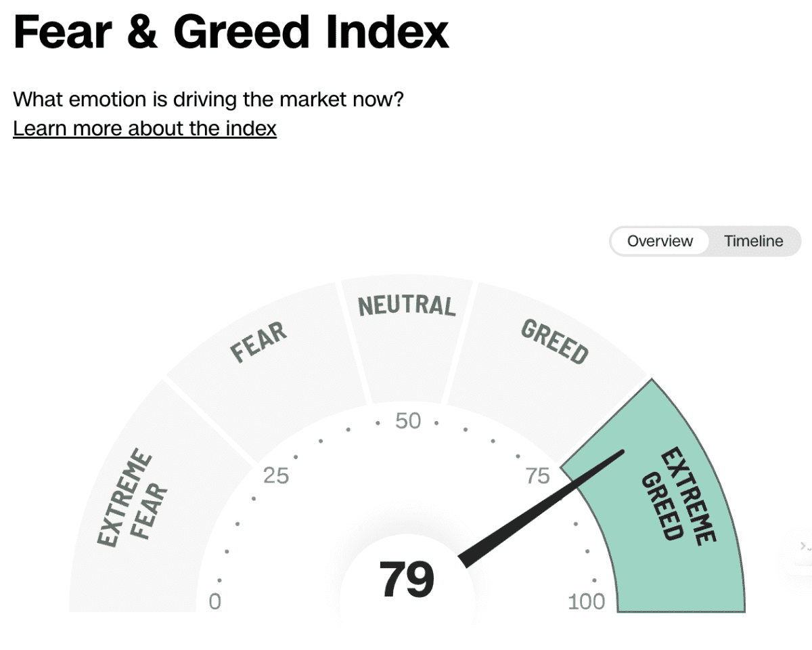Click the 0 tick label on gauge
Viewport: 812px width, 650px height.
point(215,601)
